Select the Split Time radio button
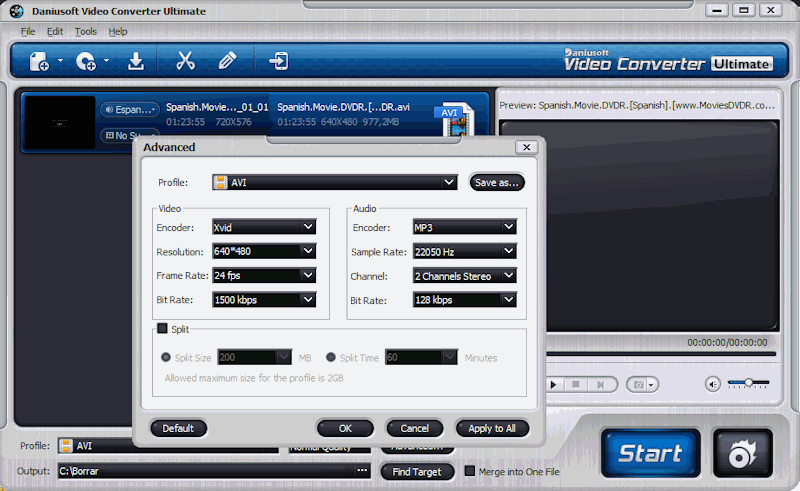The height and width of the screenshot is (491, 800). click(331, 357)
